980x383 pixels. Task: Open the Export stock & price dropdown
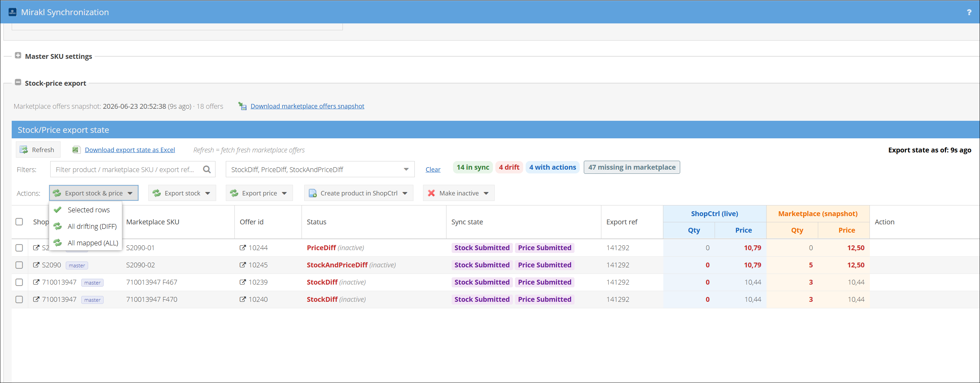pyautogui.click(x=94, y=193)
